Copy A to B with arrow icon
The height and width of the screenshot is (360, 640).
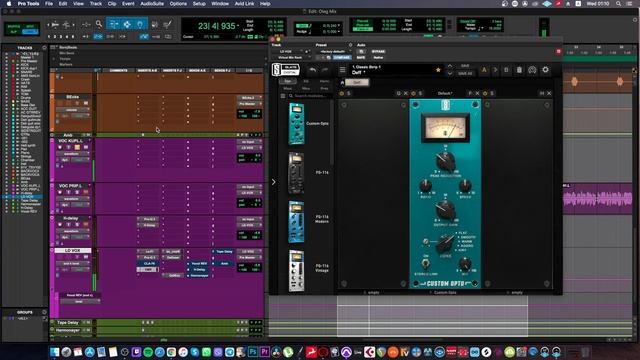click(x=495, y=70)
